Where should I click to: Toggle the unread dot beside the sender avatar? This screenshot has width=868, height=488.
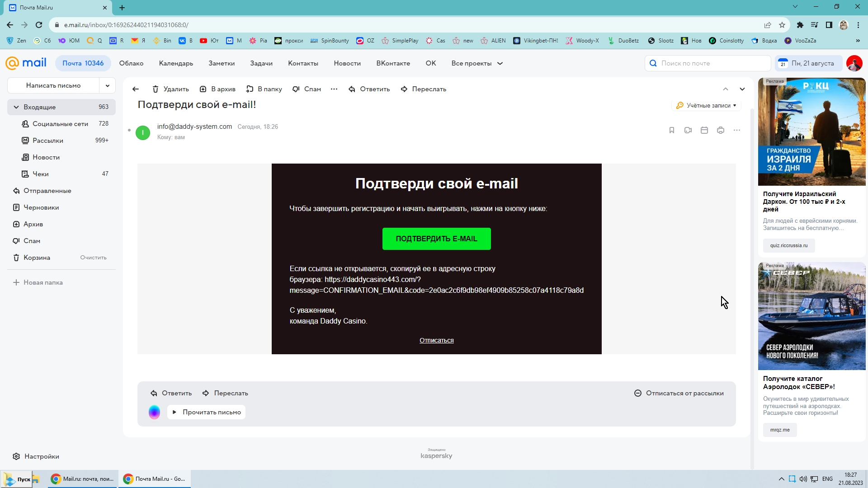pos(129,130)
